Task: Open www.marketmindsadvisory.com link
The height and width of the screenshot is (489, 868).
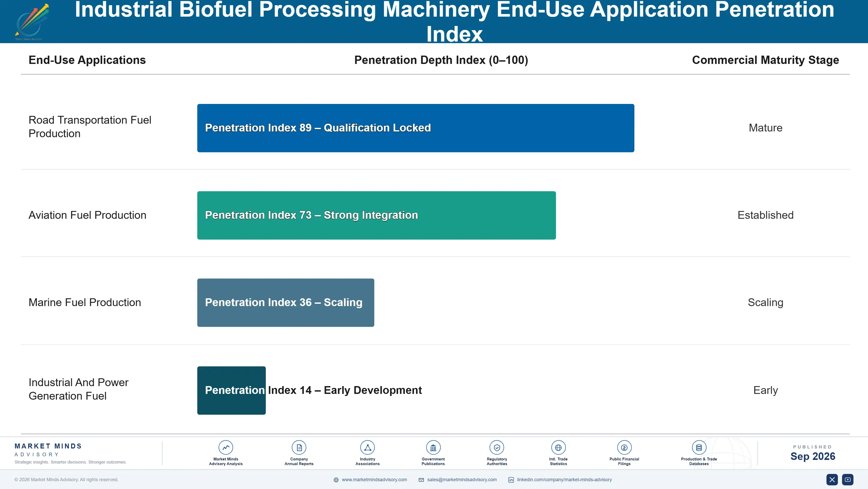Action: tap(374, 480)
